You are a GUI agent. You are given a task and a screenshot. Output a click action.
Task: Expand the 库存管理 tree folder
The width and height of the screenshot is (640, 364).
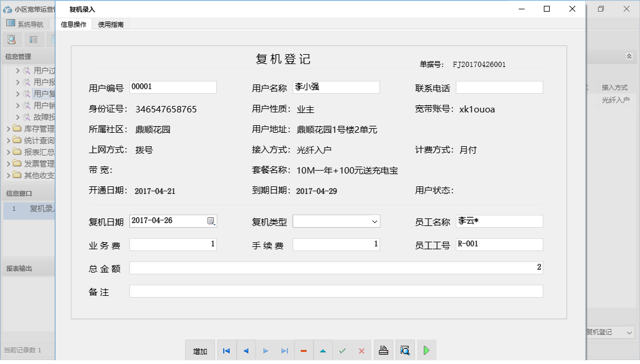tap(9, 129)
